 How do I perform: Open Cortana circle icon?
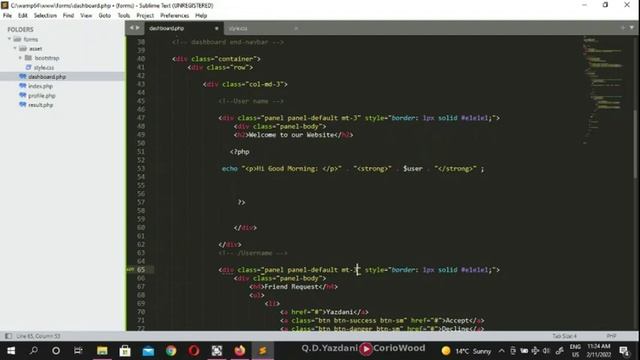tap(56, 351)
